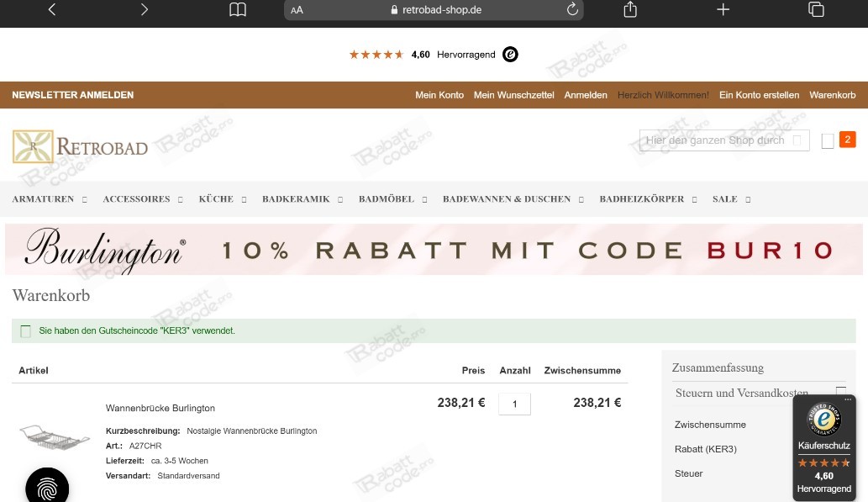Open the SALE category
868x502 pixels.
point(724,199)
